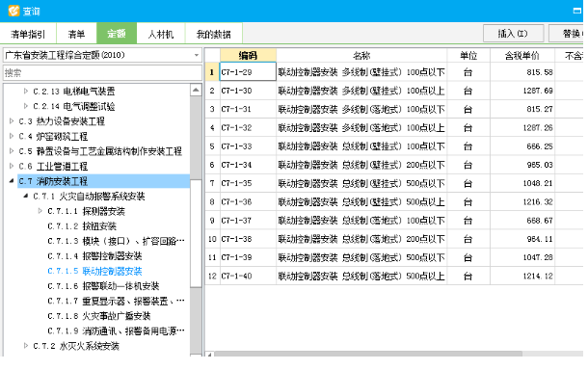Click the 搜索 search input field
The height and width of the screenshot is (370, 588).
[102, 72]
